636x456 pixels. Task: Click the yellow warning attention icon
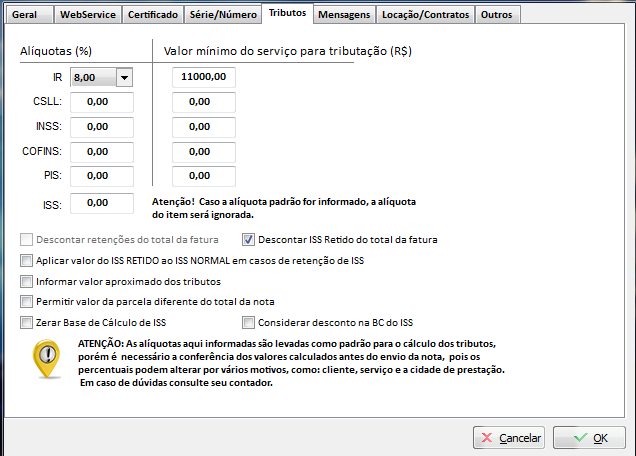point(44,360)
